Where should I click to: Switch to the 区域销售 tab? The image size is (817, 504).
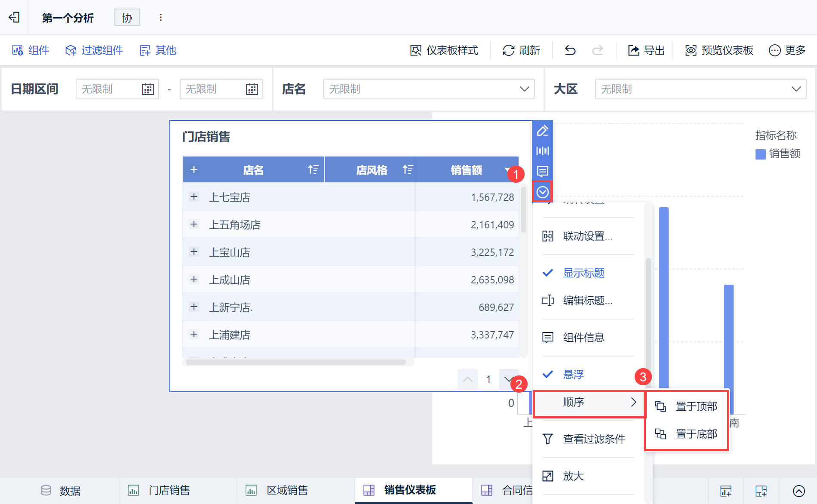click(x=276, y=490)
